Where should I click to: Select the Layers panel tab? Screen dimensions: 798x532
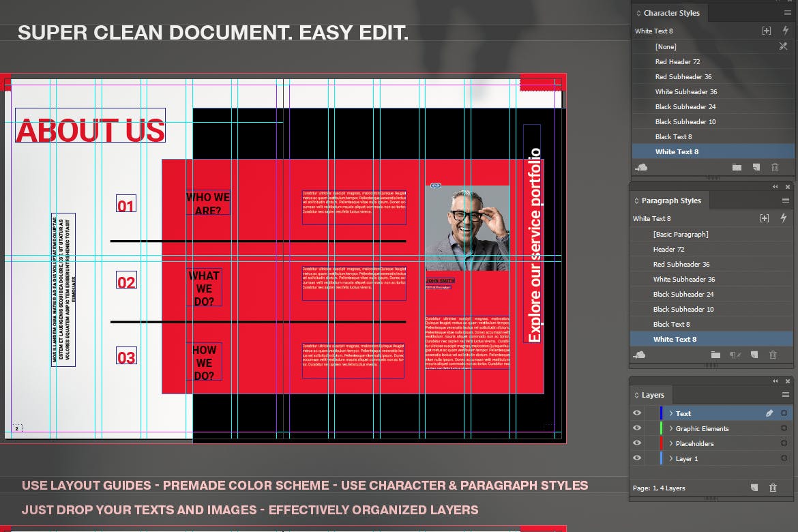[x=652, y=395]
